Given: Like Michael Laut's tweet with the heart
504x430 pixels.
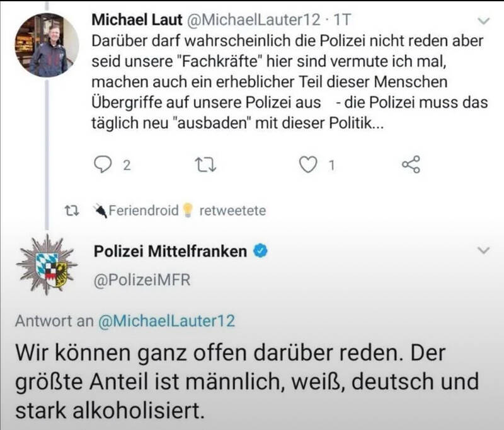Looking at the screenshot, I should point(307,165).
